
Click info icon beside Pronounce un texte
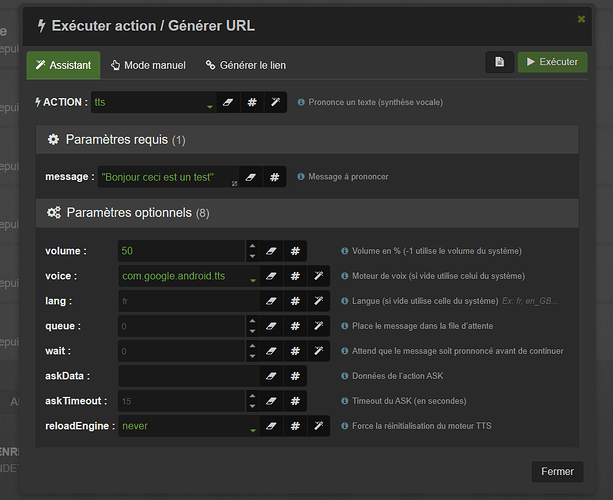[301, 102]
